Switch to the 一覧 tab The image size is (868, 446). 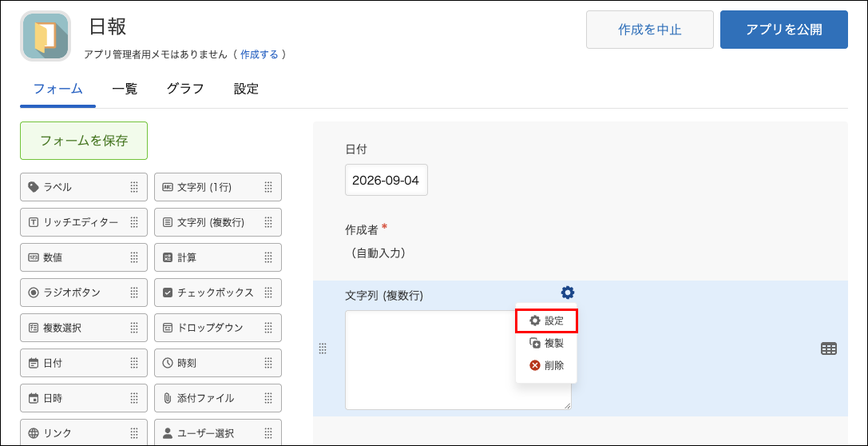tap(125, 89)
